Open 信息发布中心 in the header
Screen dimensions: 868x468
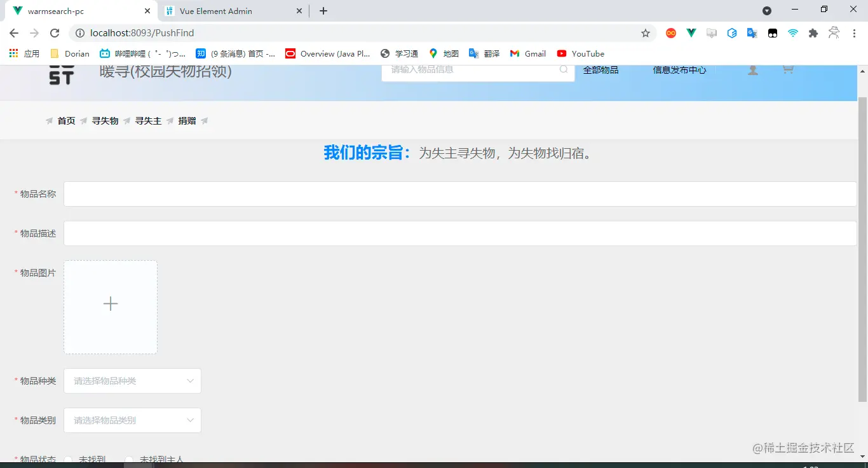(679, 70)
